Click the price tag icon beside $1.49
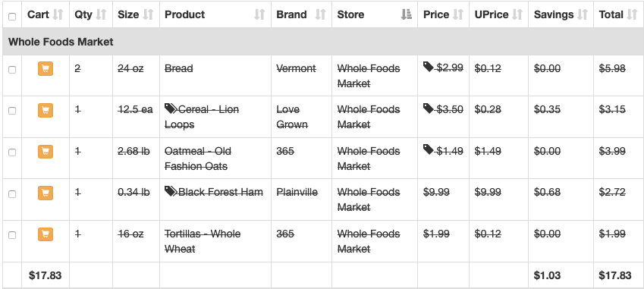644x289 pixels. (429, 149)
